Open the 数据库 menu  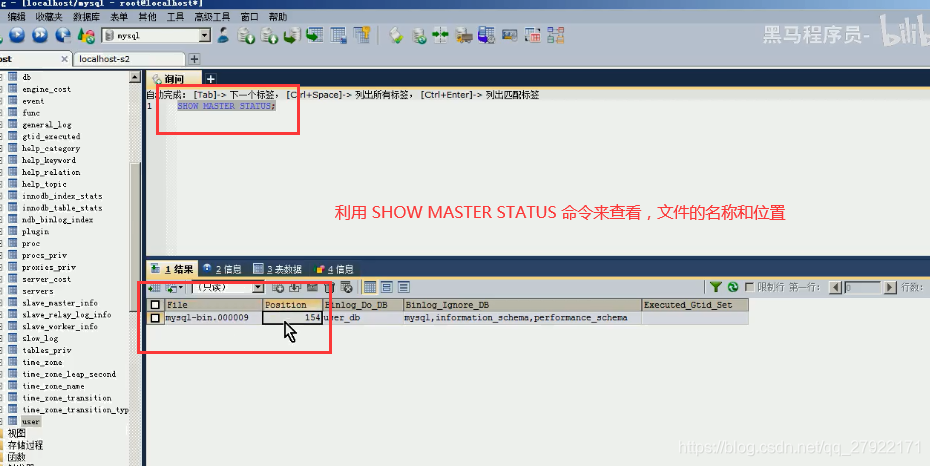(87, 17)
